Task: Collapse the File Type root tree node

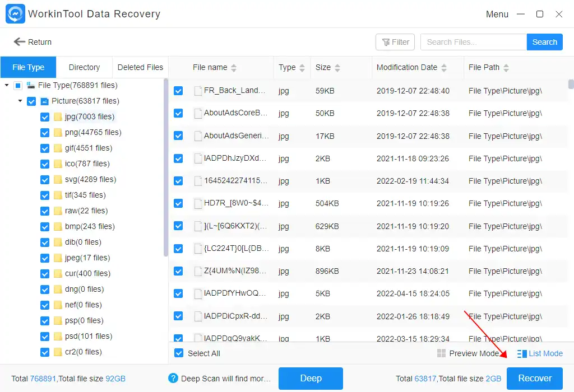Action: (x=7, y=85)
